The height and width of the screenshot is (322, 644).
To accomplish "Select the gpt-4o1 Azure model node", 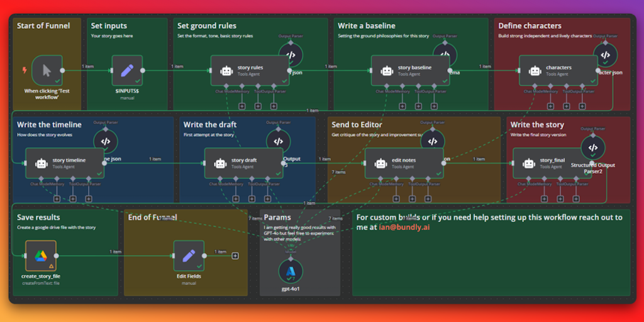I will (x=291, y=272).
